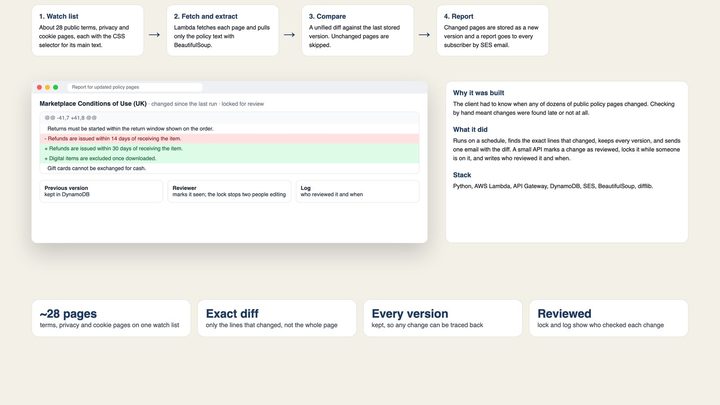Click 'About 28 public terms, privacy and cookie pages' text

[84, 36]
